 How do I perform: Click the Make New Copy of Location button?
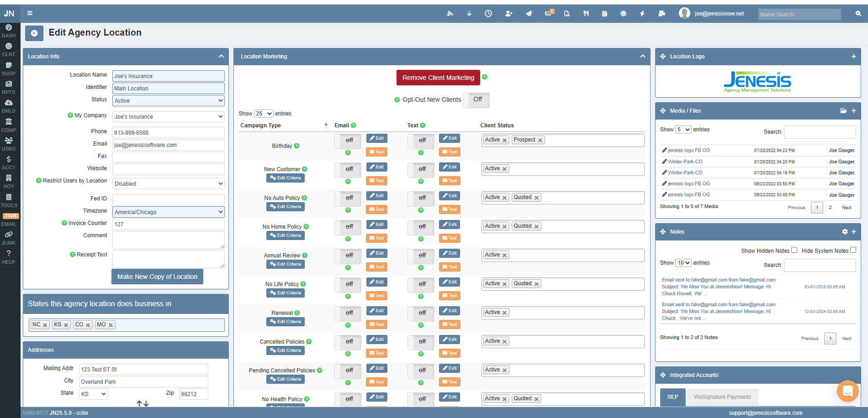(157, 277)
